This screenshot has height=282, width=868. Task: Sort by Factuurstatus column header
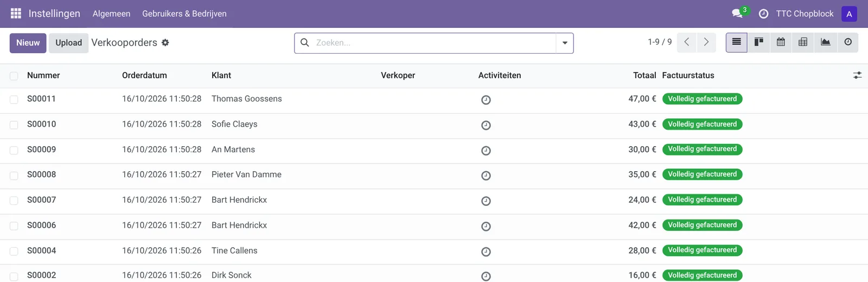click(688, 76)
